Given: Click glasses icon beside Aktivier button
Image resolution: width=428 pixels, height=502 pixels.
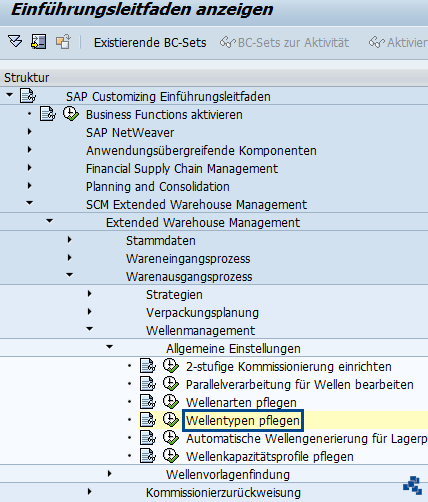Looking at the screenshot, I should click(x=377, y=43).
